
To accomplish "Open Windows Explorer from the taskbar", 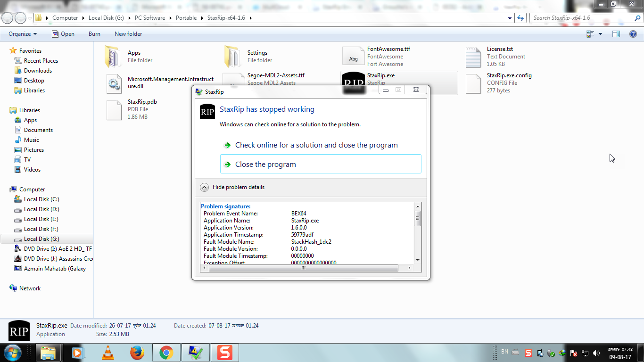I will point(48,353).
